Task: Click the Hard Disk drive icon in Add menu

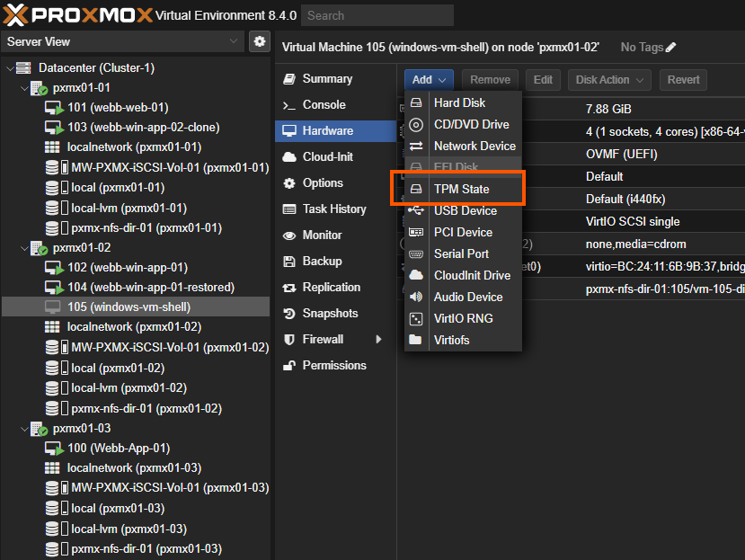Action: click(416, 102)
